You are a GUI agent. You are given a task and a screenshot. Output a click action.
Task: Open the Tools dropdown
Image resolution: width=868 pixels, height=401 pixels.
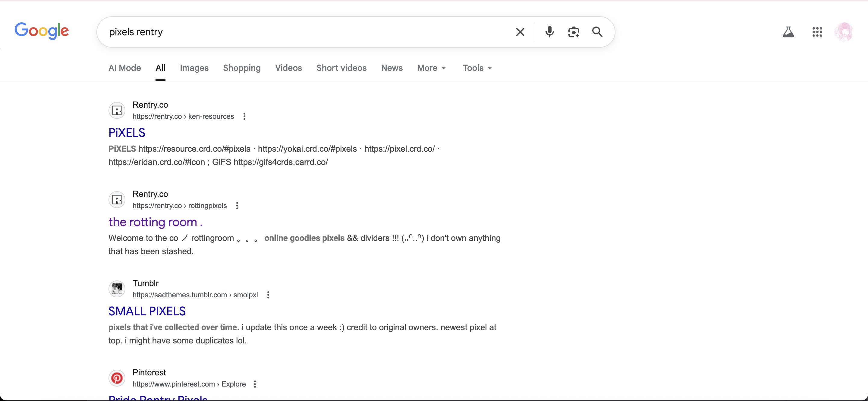pyautogui.click(x=476, y=68)
